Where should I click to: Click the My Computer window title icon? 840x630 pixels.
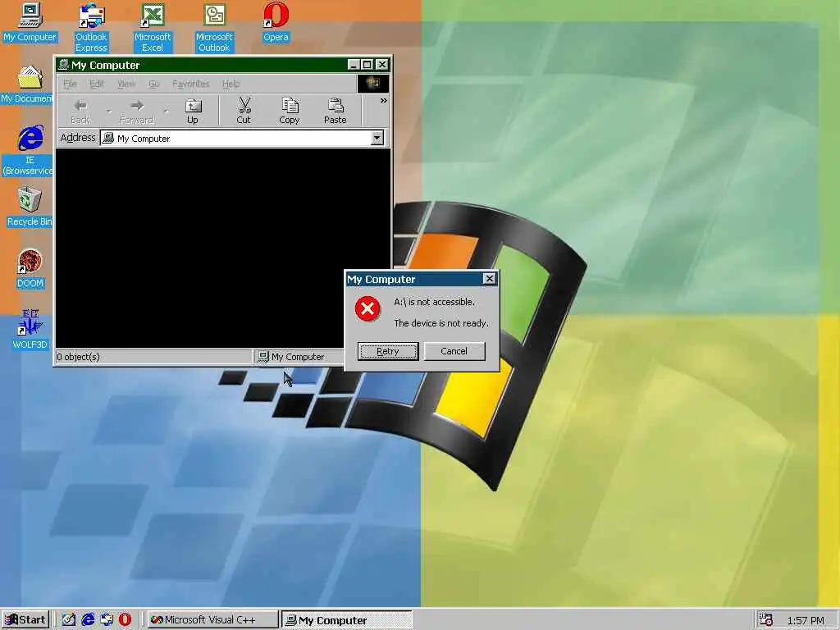(x=63, y=65)
